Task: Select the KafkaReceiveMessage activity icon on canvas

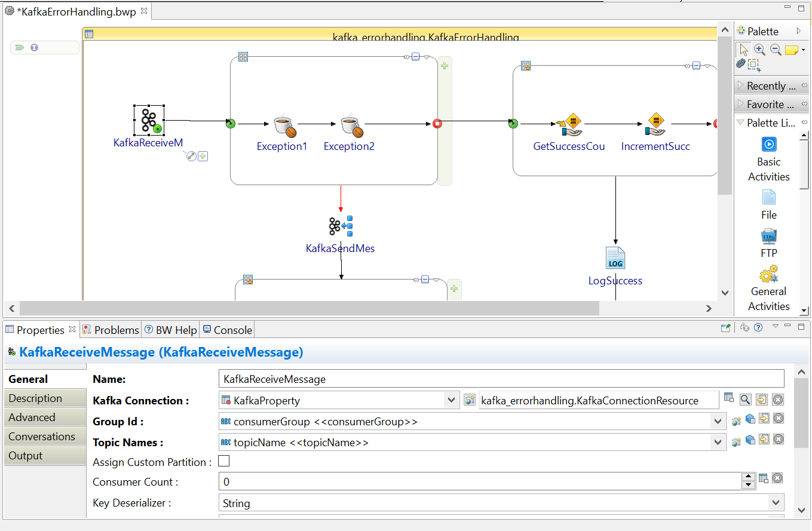Action: 149,120
